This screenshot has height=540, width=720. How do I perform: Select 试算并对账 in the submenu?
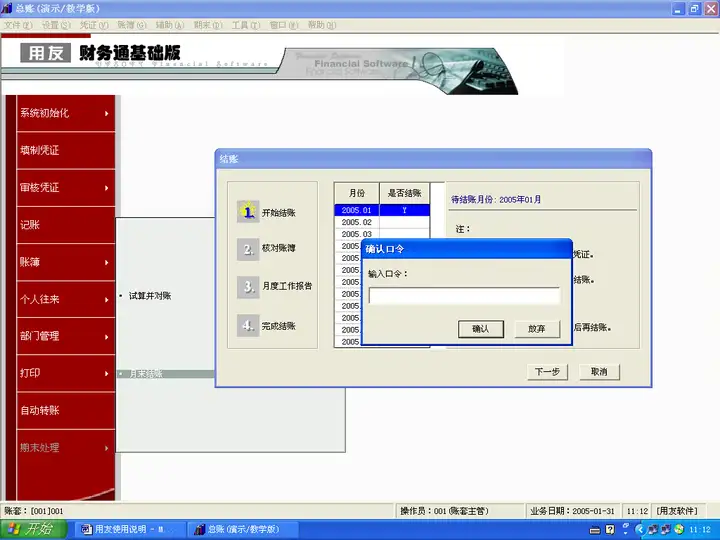150,296
